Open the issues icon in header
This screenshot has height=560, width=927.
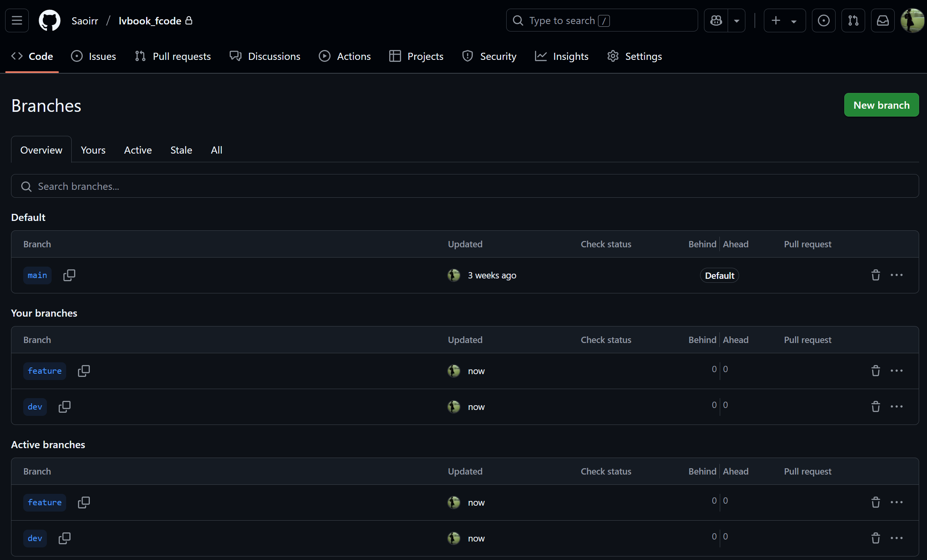[x=823, y=20]
